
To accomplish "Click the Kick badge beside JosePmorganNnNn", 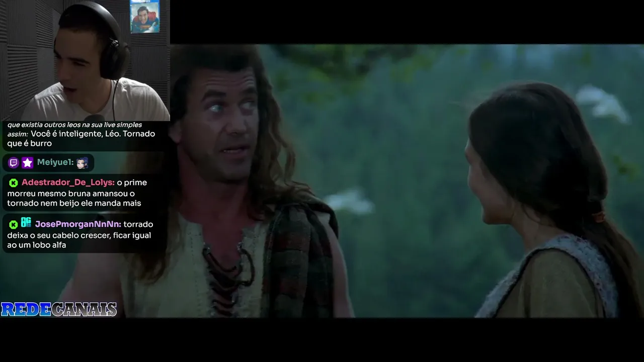I will point(14,225).
